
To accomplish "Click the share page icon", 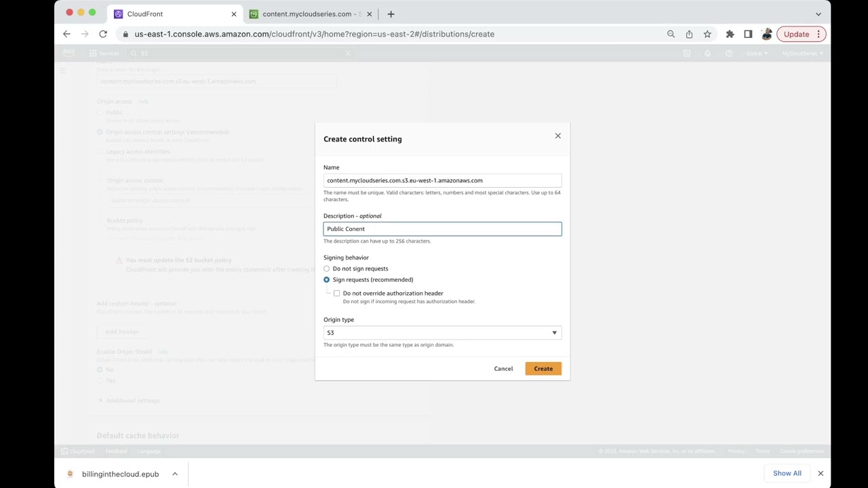I will 689,34.
